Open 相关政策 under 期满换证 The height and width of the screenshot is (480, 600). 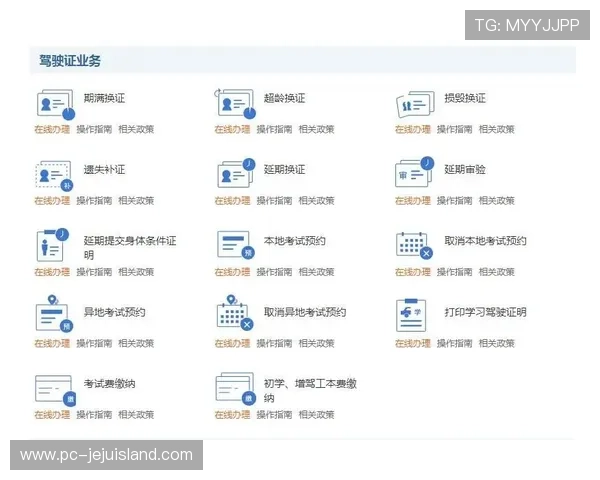tap(136, 129)
